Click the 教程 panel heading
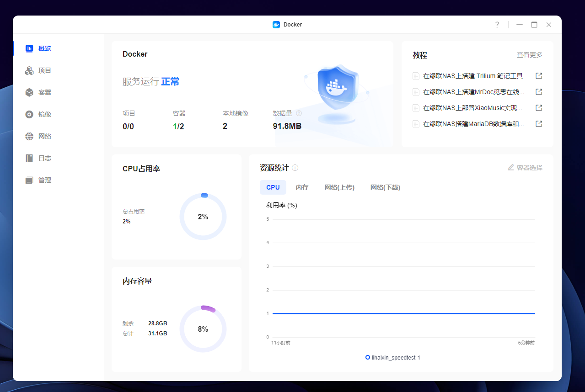This screenshot has width=585, height=392. pos(420,55)
